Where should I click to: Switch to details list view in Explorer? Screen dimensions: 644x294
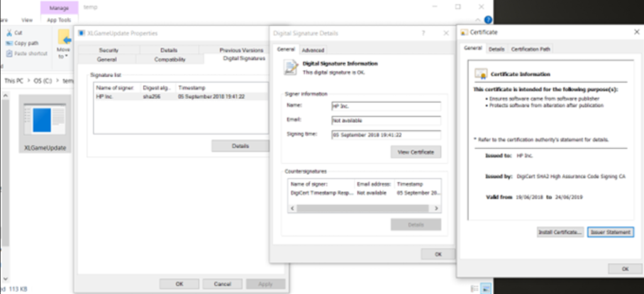476,288
